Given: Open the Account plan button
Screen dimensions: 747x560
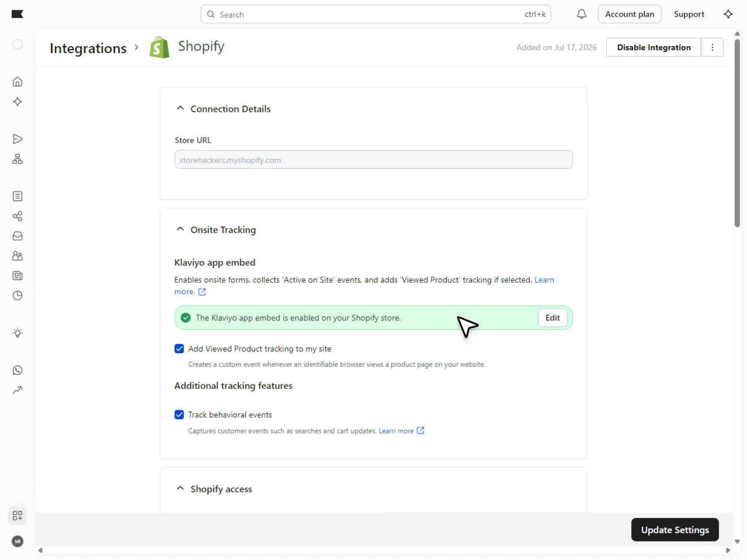Looking at the screenshot, I should (x=630, y=14).
